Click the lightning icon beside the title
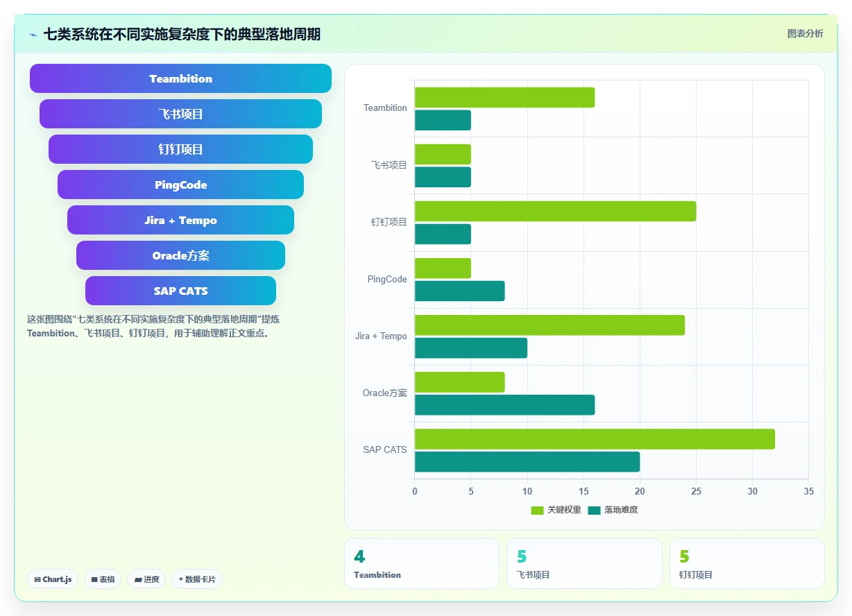The image size is (852, 616). 33,34
